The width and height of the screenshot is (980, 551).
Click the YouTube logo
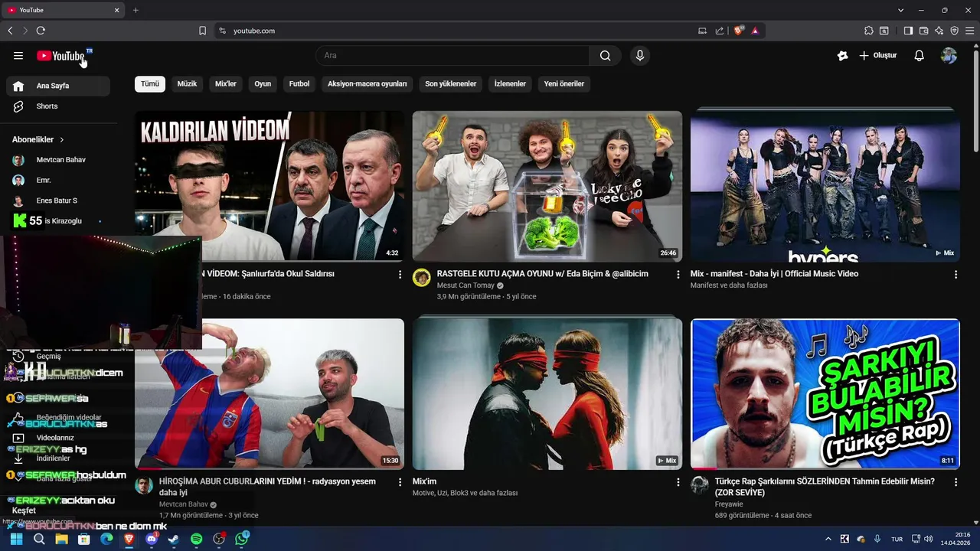click(61, 55)
